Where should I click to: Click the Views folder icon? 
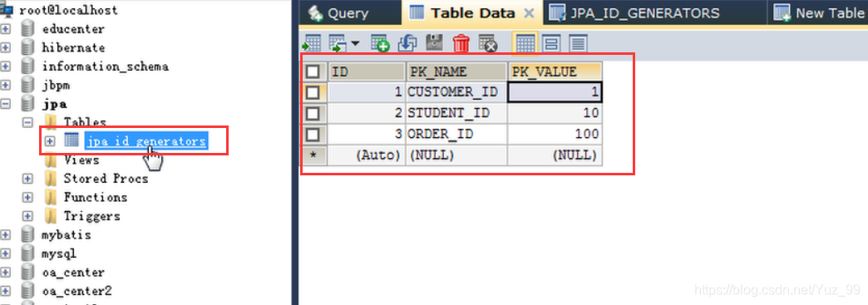(x=51, y=160)
